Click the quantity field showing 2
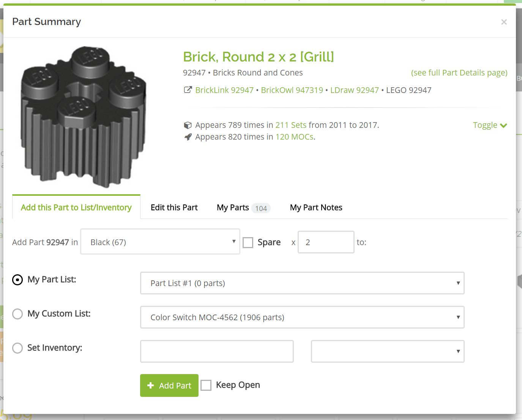 click(x=326, y=242)
